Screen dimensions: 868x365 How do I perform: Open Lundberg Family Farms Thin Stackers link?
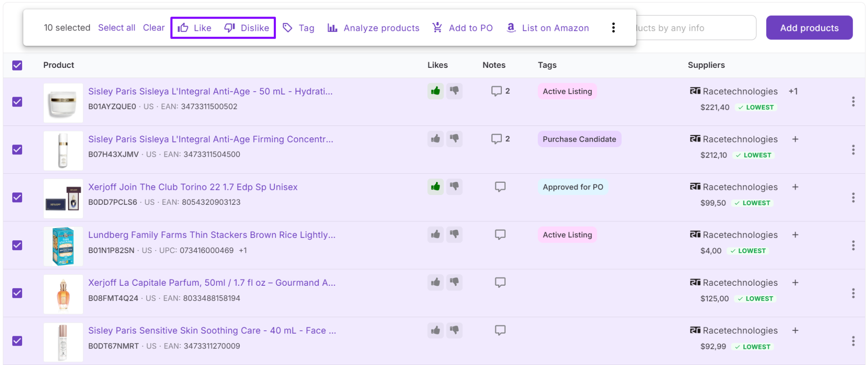coord(212,235)
